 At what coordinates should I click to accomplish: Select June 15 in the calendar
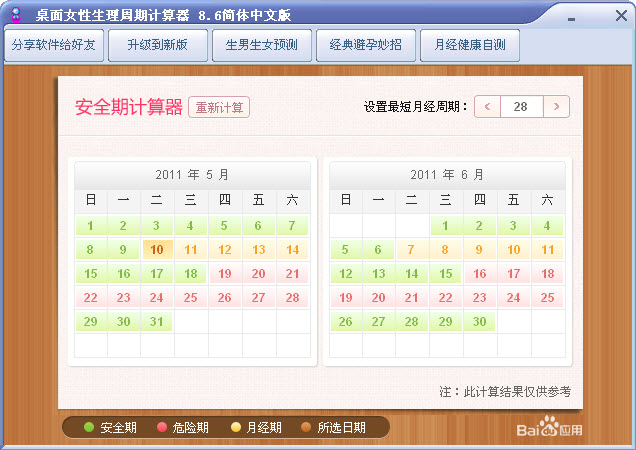(x=445, y=273)
